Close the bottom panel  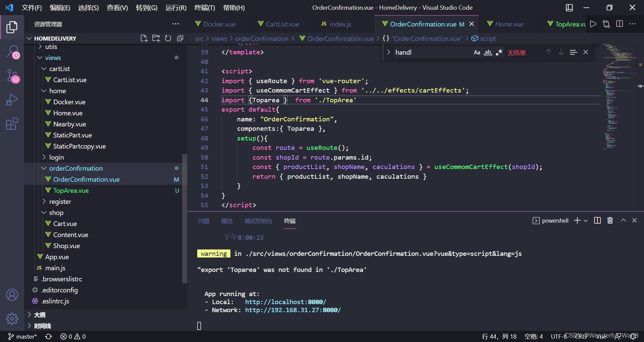(x=634, y=220)
